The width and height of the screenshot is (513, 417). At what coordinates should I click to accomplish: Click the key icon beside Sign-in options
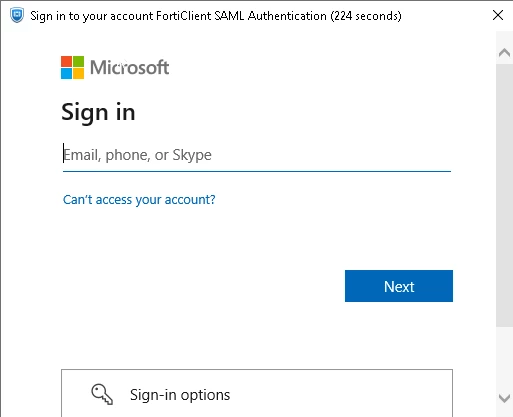102,394
